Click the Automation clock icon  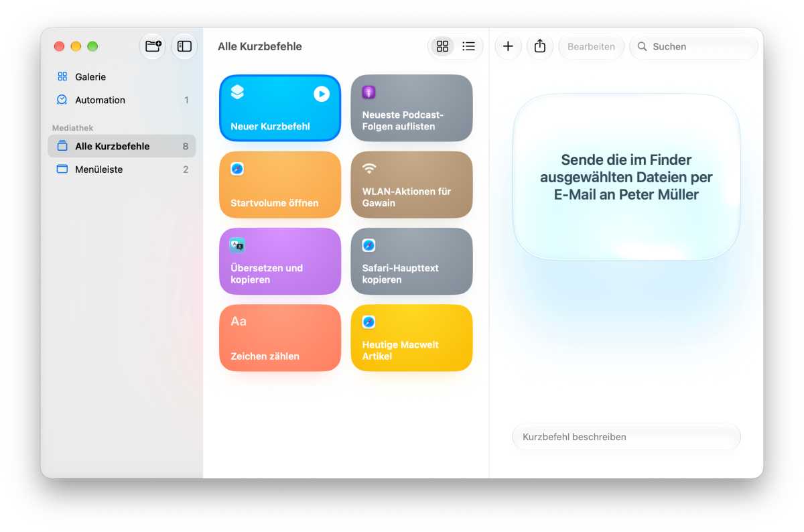click(62, 99)
